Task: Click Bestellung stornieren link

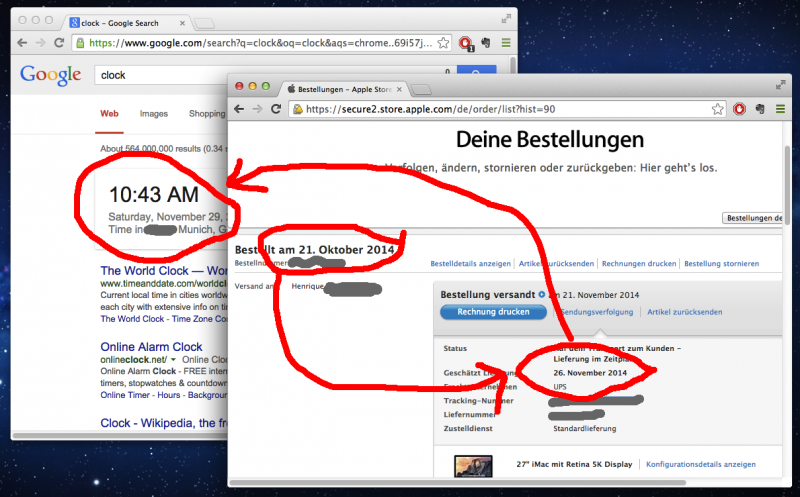Action: pyautogui.click(x=721, y=264)
